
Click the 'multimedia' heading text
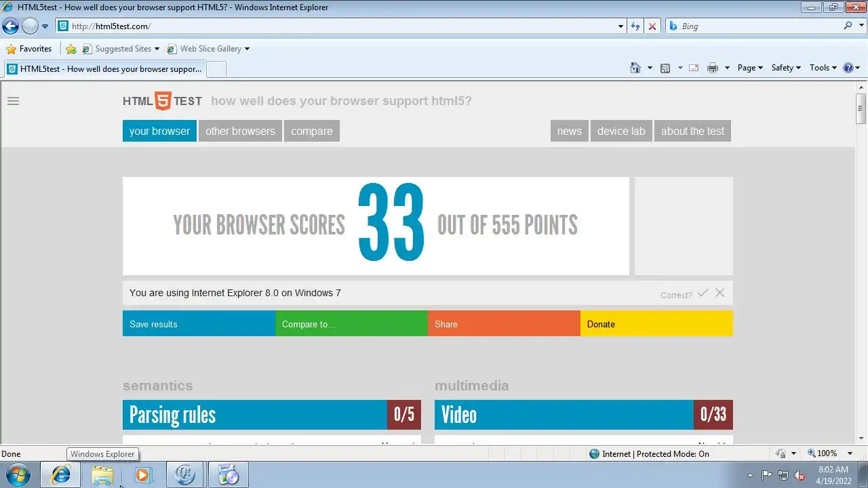click(472, 386)
